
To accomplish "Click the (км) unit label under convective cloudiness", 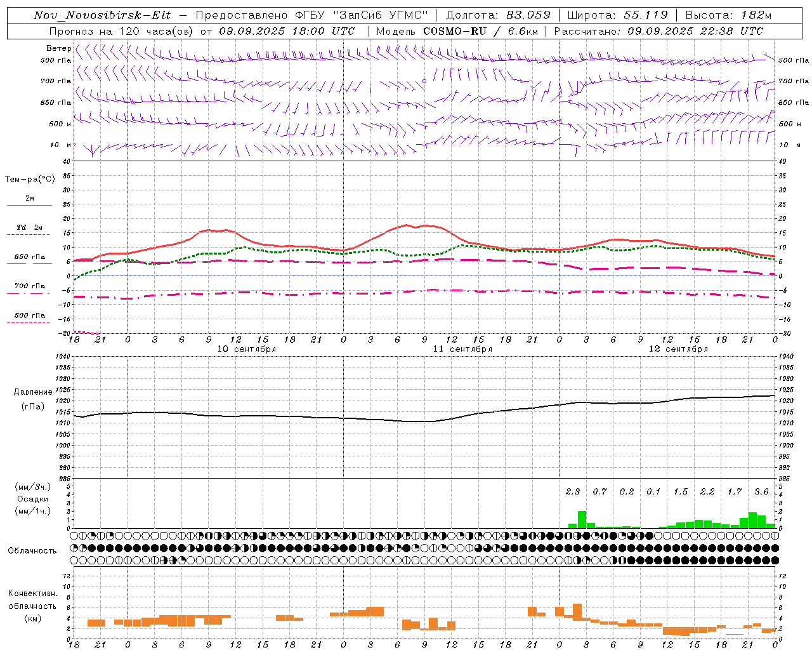I will coord(32,618).
